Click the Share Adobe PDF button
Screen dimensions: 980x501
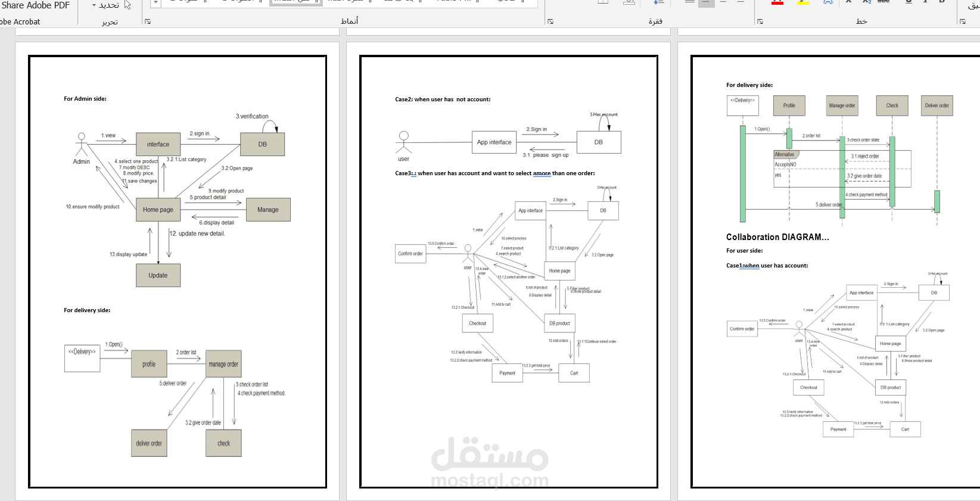pos(35,5)
